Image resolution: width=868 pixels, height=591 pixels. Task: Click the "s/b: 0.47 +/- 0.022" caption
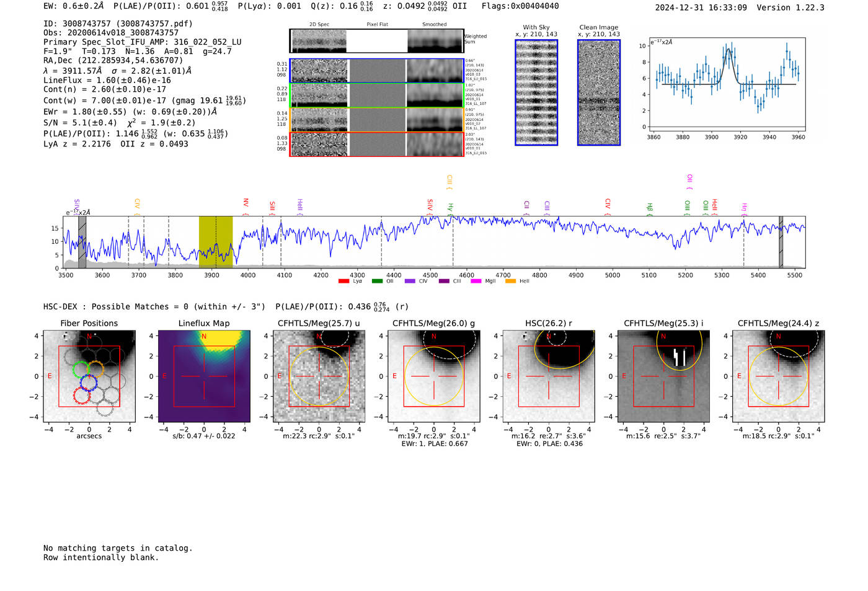(204, 436)
